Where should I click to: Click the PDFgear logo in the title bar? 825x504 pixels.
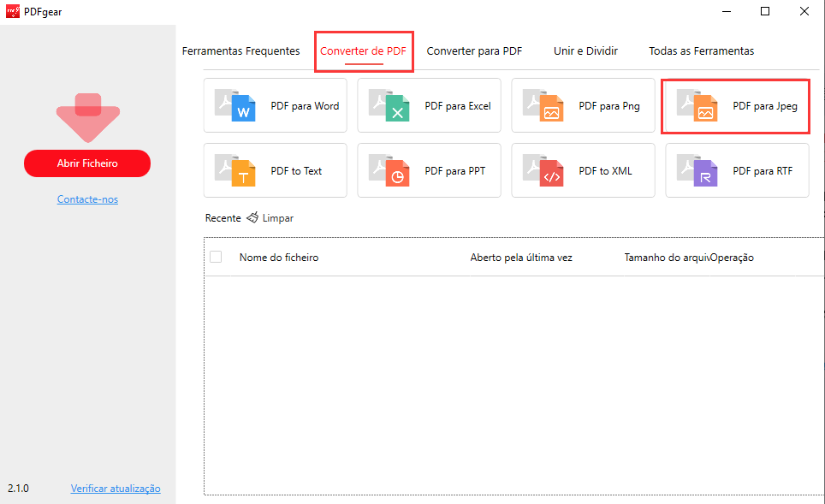point(12,11)
